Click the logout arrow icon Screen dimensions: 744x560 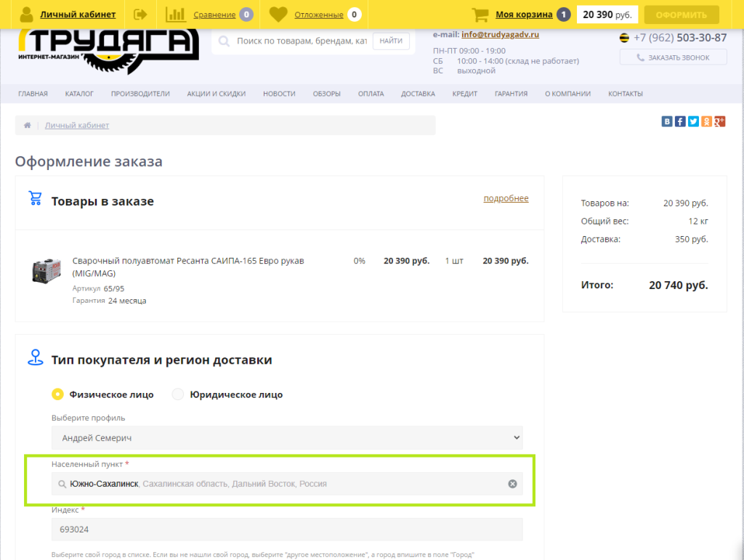pos(140,15)
